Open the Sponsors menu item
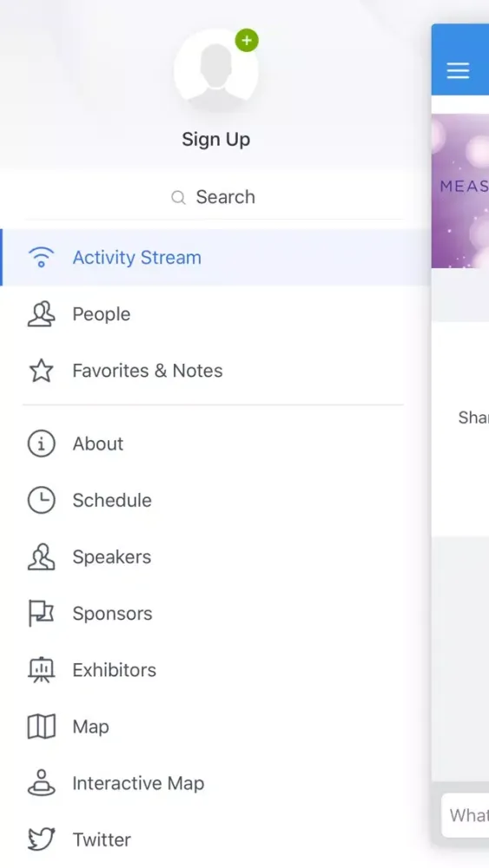489x868 pixels. tap(215, 614)
